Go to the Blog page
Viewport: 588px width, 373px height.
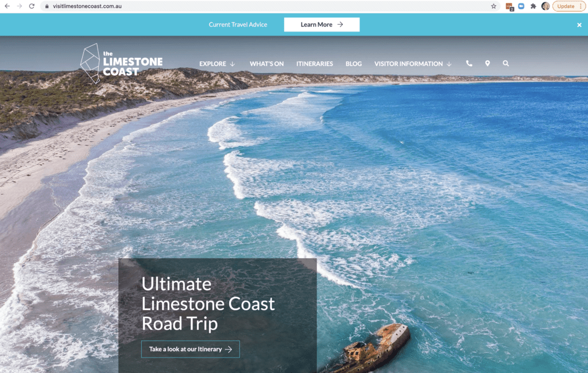pos(354,64)
